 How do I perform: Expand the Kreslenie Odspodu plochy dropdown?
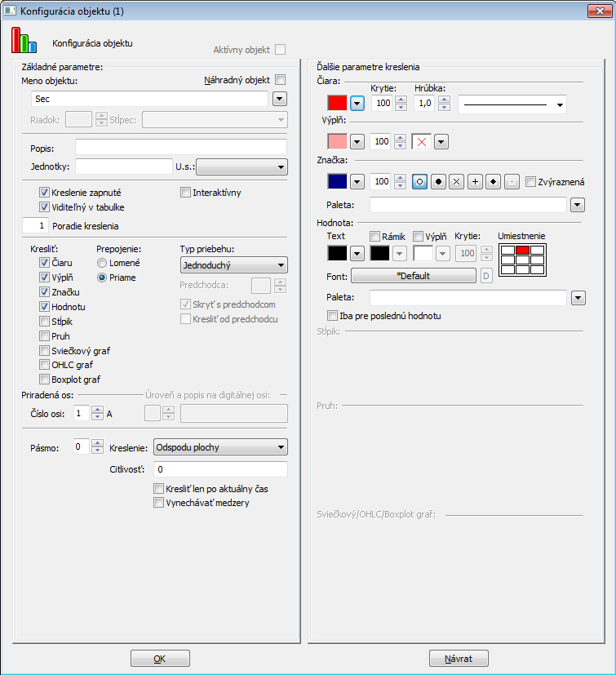pyautogui.click(x=220, y=446)
